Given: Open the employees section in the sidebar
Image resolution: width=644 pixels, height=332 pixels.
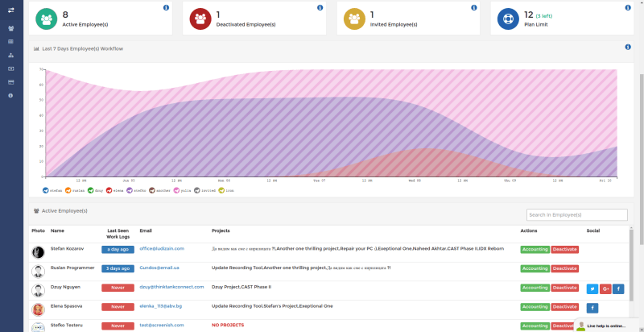Looking at the screenshot, I should pyautogui.click(x=10, y=28).
